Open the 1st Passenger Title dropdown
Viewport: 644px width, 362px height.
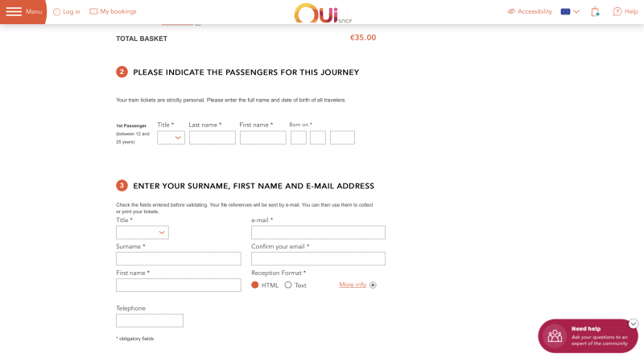click(x=171, y=138)
